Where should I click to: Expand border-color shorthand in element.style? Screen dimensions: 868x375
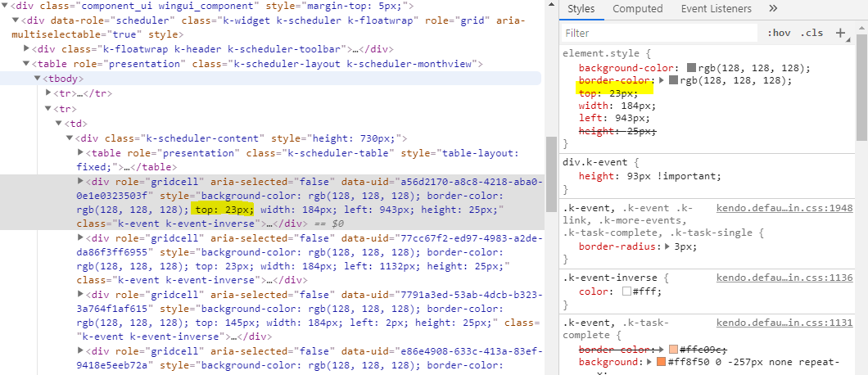(x=662, y=81)
